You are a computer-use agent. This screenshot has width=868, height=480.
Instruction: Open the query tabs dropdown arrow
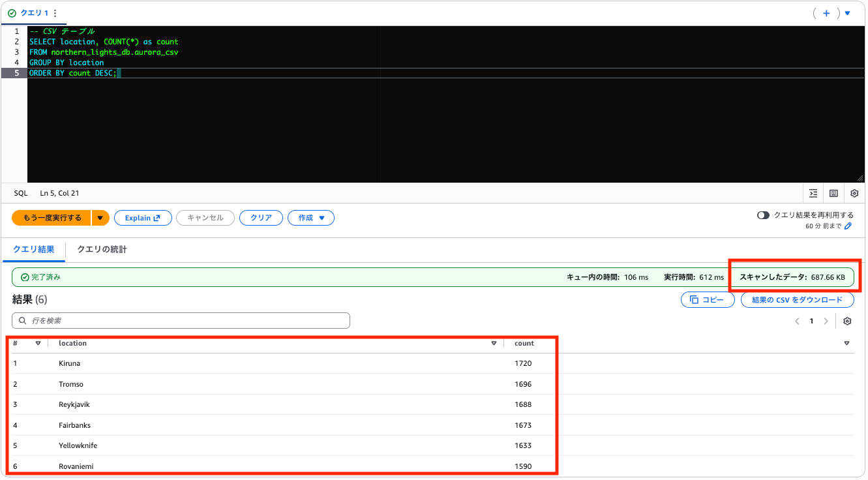coord(848,13)
